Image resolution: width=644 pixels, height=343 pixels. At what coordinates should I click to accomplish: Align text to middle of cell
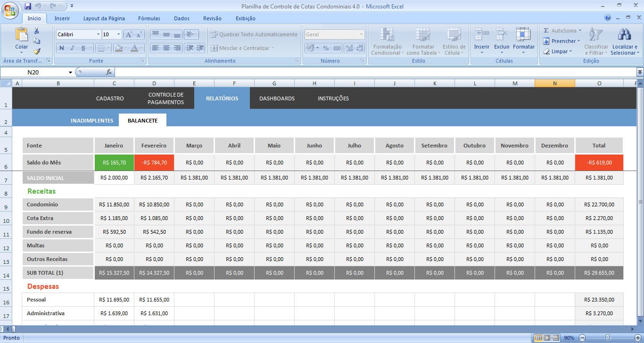click(166, 34)
